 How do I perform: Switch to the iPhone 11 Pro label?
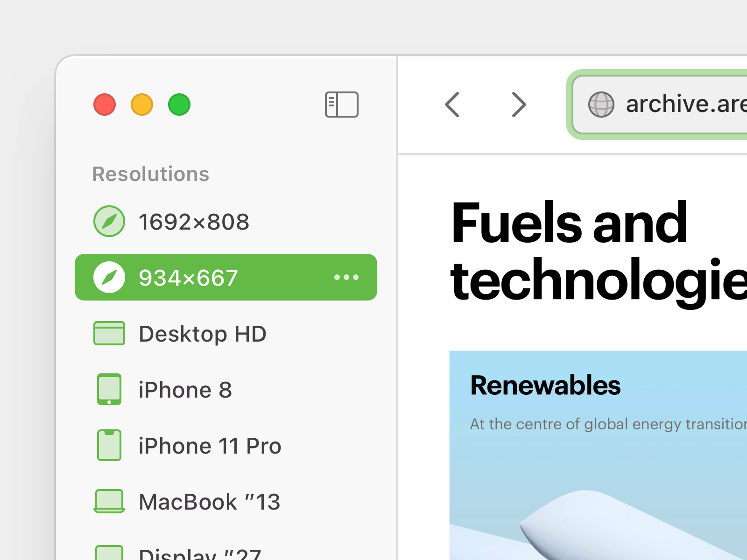point(210,446)
